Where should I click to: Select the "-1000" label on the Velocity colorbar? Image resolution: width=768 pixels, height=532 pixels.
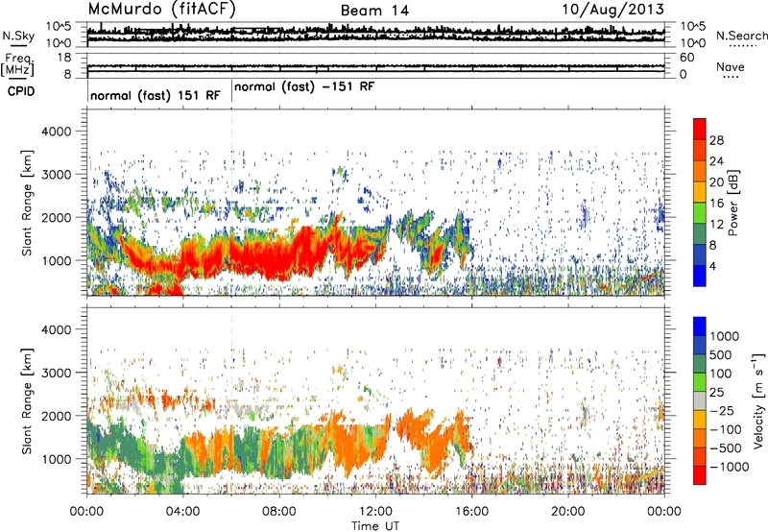pyautogui.click(x=730, y=467)
